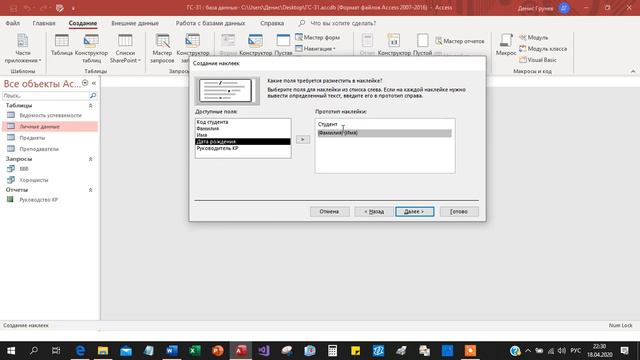640x360 pixels.
Task: Click the Save icon in quick access toolbar
Action: point(13,8)
